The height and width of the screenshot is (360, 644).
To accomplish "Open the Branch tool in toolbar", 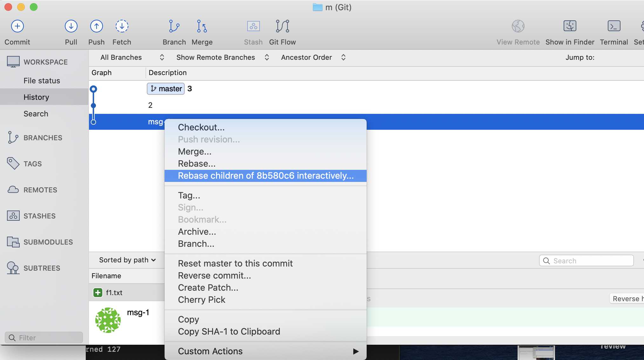I will (174, 26).
